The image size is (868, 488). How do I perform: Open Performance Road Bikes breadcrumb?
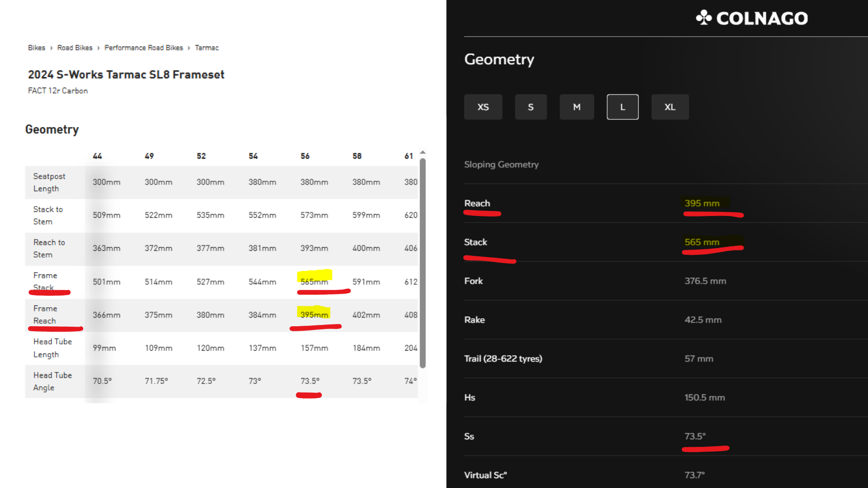[143, 48]
